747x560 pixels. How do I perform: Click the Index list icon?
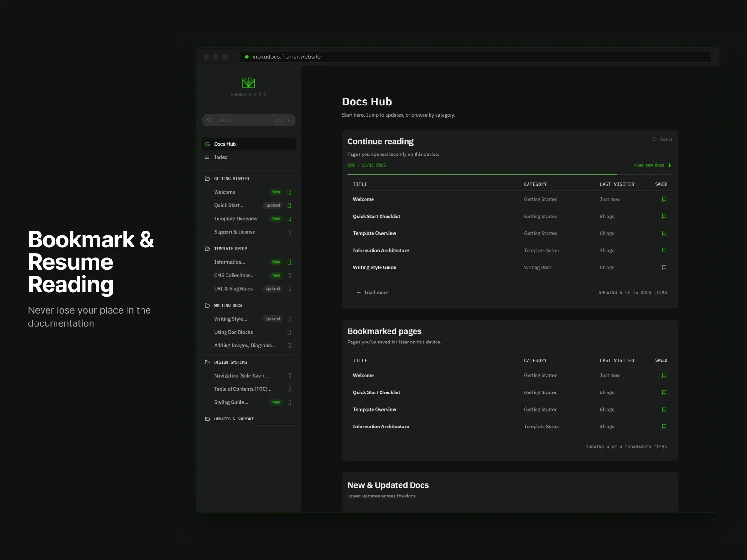tap(207, 157)
